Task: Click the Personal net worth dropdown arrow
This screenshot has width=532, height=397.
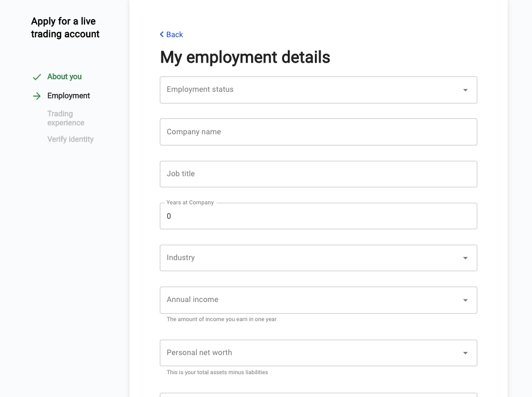Action: point(465,353)
